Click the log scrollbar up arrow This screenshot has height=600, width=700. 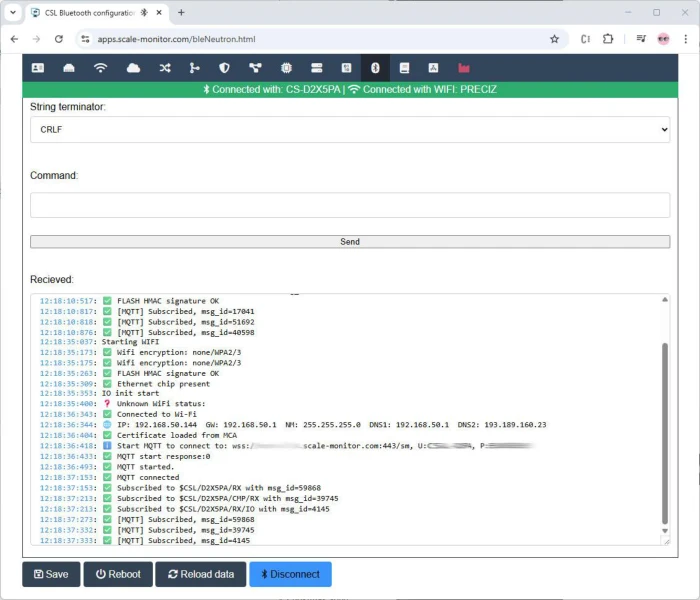(665, 299)
